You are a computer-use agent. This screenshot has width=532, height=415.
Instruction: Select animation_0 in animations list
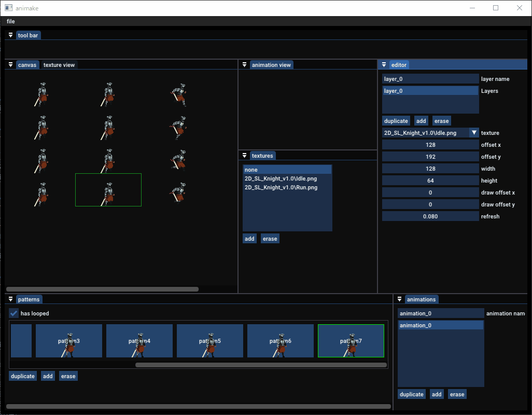441,325
